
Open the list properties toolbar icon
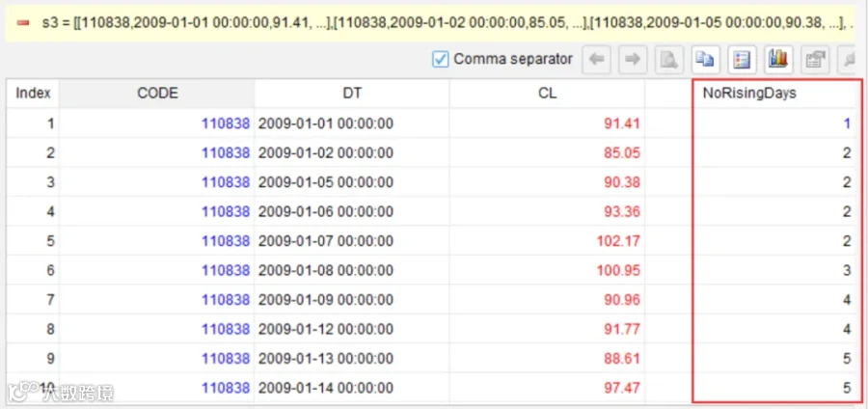pos(742,60)
